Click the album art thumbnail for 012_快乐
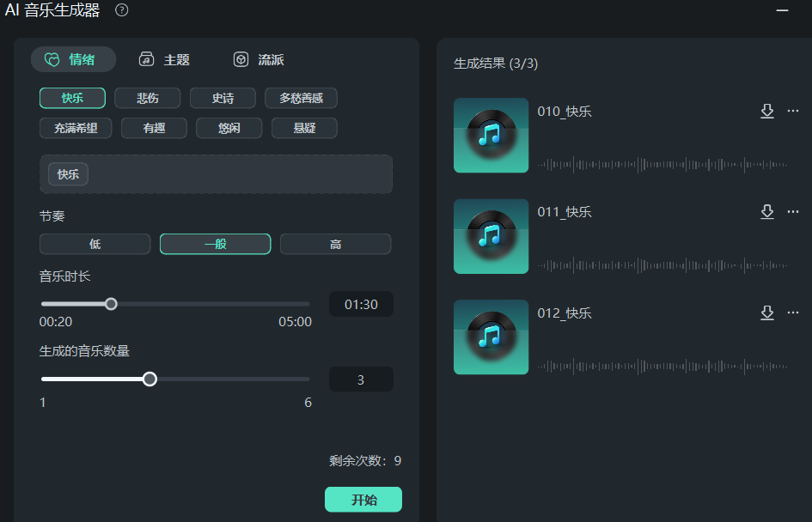The height and width of the screenshot is (522, 812). [x=491, y=337]
